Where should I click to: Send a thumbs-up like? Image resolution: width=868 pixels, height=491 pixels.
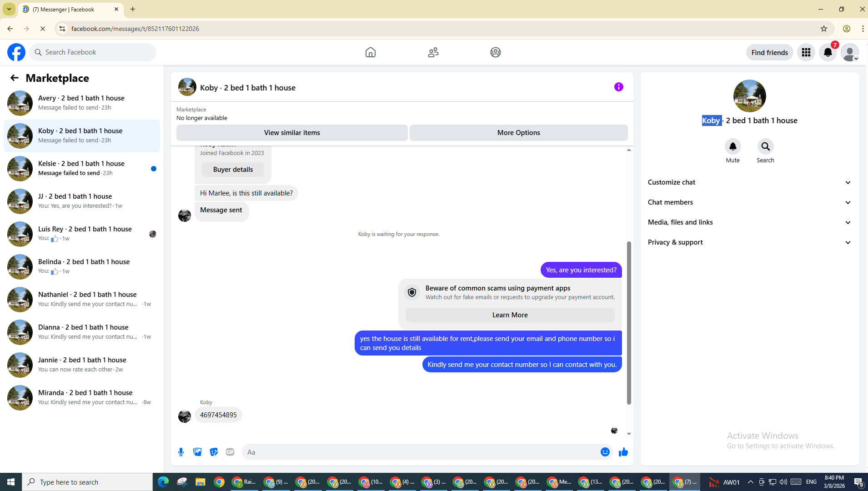(623, 452)
